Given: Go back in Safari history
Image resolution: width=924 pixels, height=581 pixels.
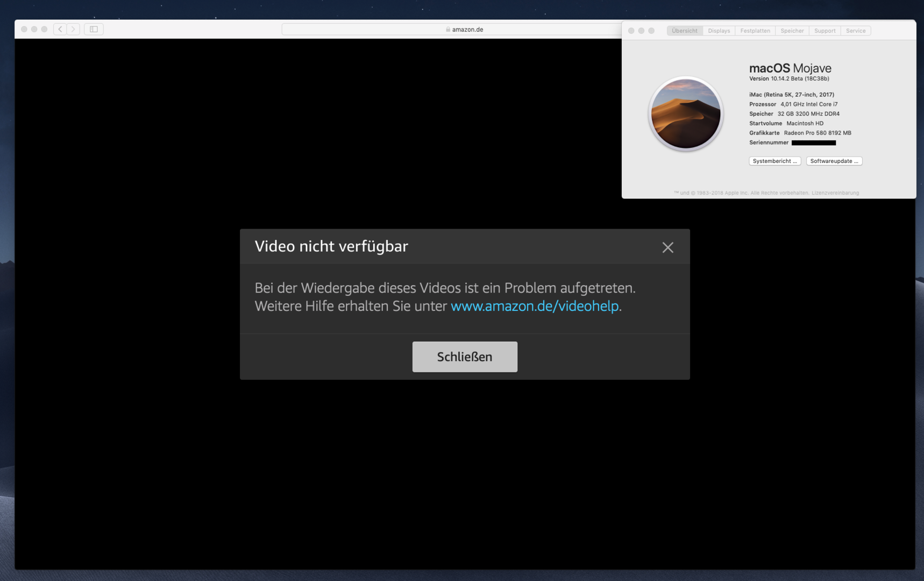Looking at the screenshot, I should [x=60, y=29].
